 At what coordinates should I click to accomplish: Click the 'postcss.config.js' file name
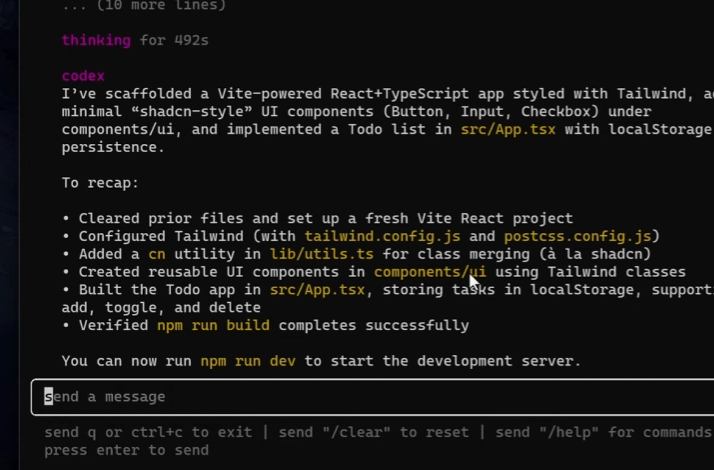(x=577, y=236)
